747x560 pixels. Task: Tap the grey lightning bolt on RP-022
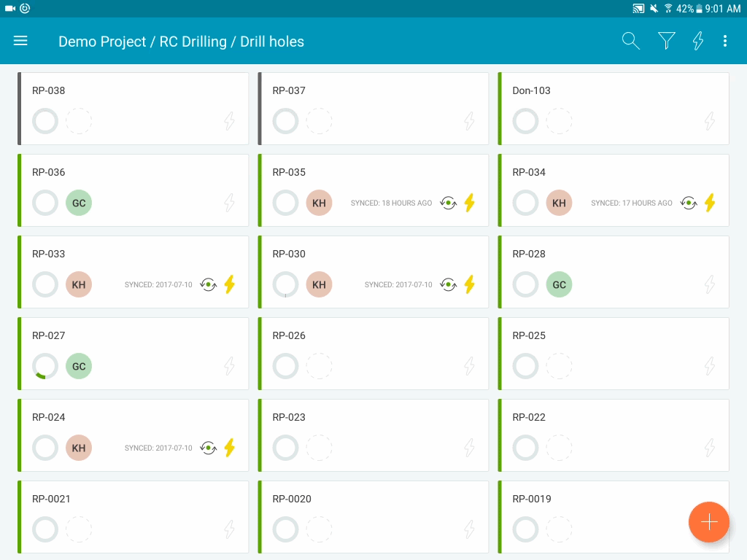[709, 448]
